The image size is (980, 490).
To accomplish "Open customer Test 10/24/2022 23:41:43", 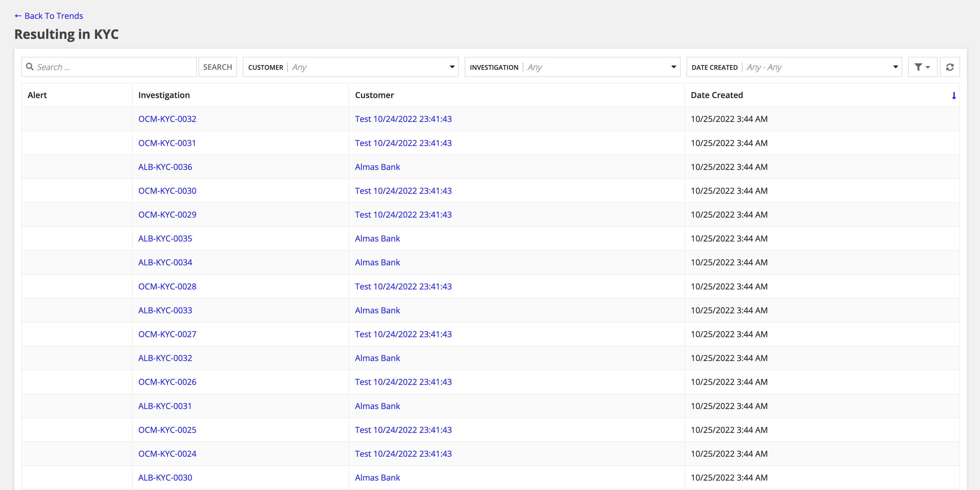I will click(x=403, y=119).
